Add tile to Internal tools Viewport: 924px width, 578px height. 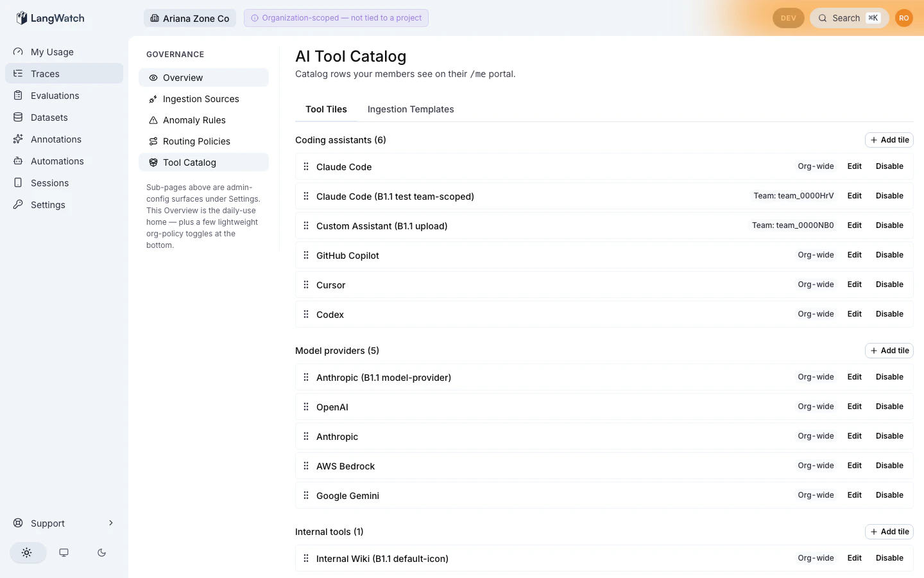click(889, 532)
